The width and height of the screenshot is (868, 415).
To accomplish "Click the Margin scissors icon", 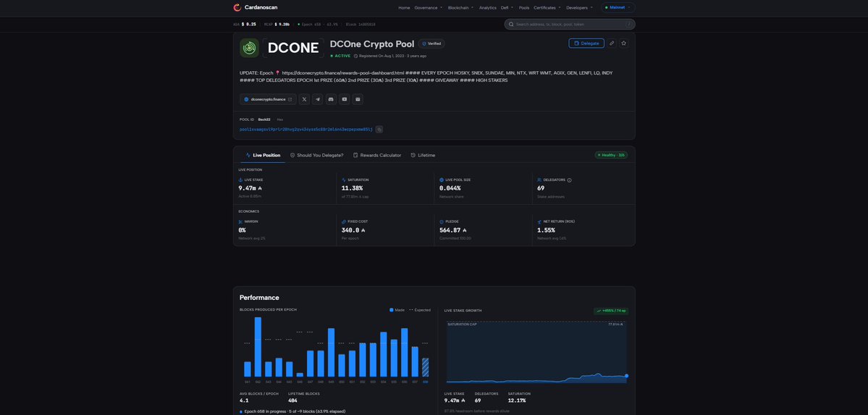I will pyautogui.click(x=241, y=222).
